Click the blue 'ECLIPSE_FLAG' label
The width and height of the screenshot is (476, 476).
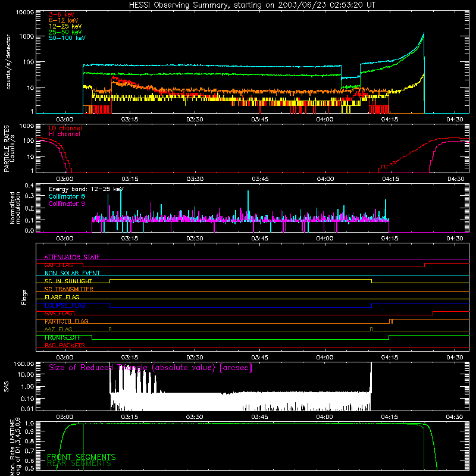65,305
